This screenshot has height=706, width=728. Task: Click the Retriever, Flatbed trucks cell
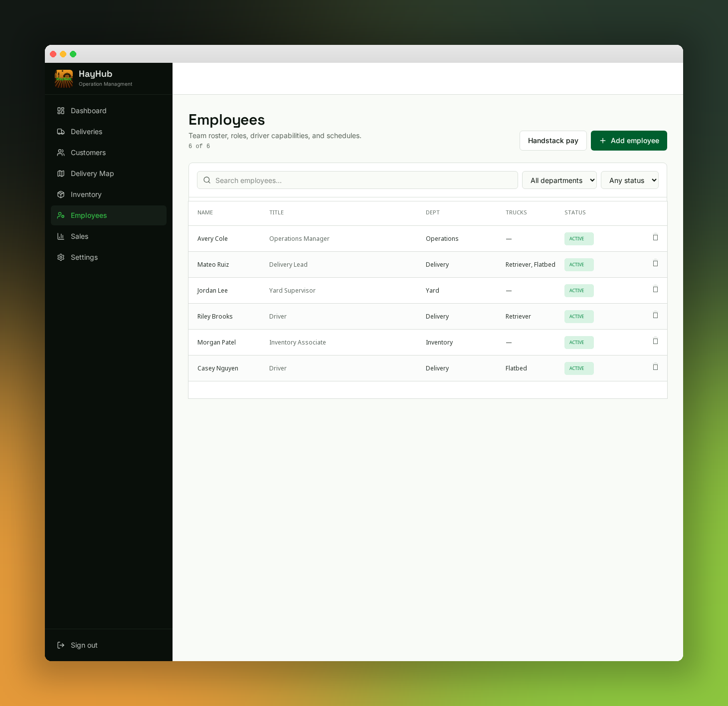point(530,265)
